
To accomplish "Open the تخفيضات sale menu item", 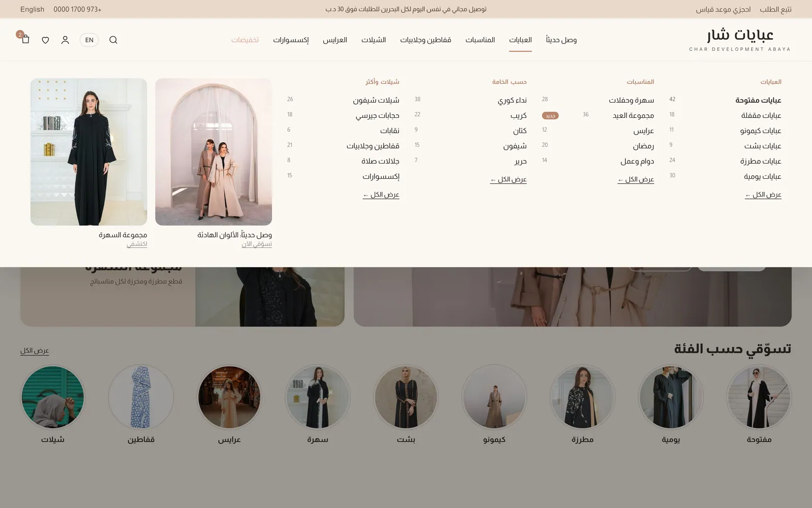I will (x=245, y=40).
